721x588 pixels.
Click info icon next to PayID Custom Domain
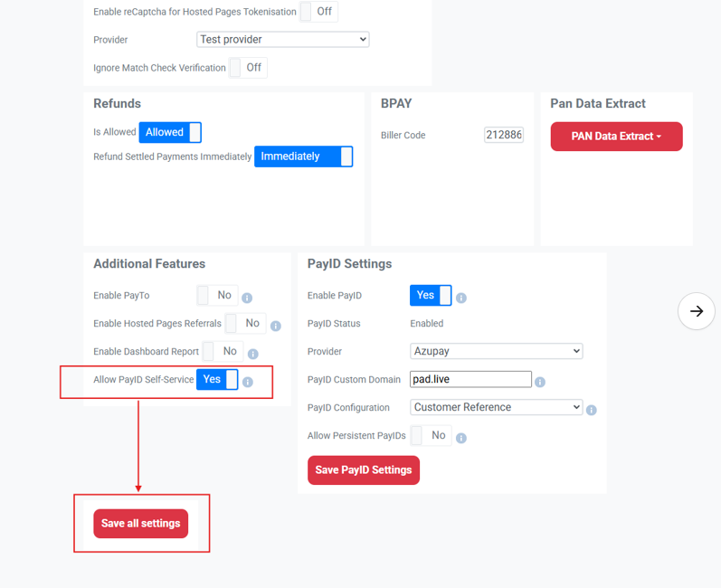coord(540,382)
